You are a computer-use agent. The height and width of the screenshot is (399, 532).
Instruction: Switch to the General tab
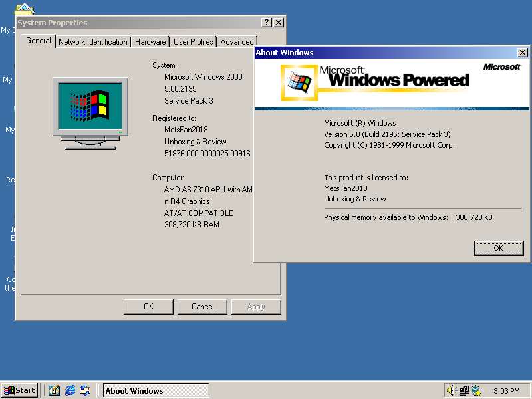[x=39, y=41]
